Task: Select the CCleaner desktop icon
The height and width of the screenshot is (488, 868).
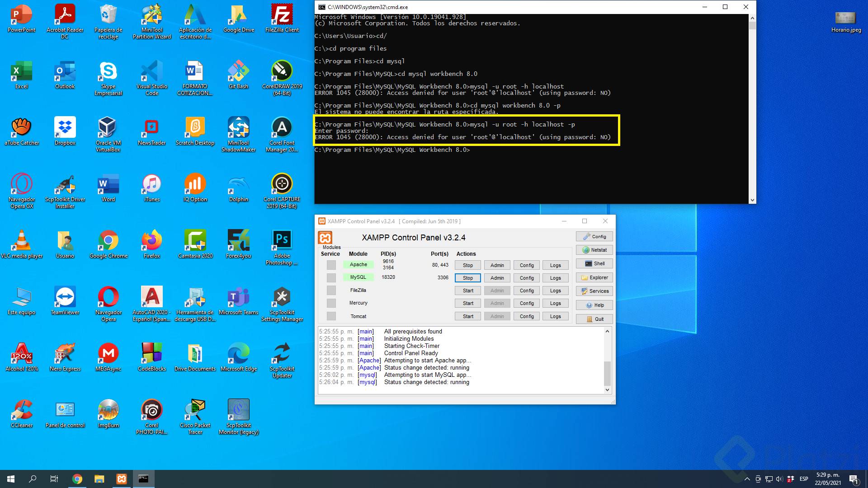Action: point(21,414)
